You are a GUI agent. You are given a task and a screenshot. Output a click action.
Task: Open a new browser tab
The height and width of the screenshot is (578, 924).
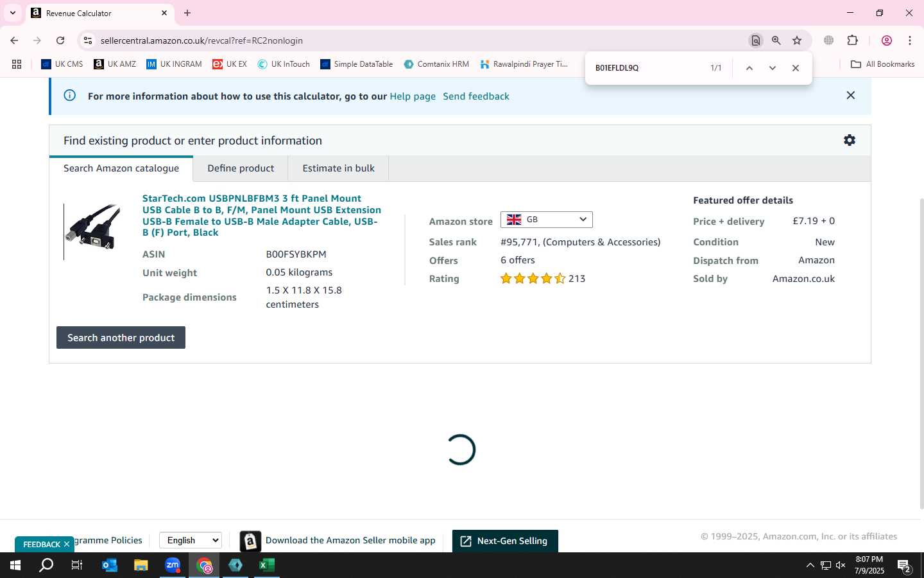[187, 13]
